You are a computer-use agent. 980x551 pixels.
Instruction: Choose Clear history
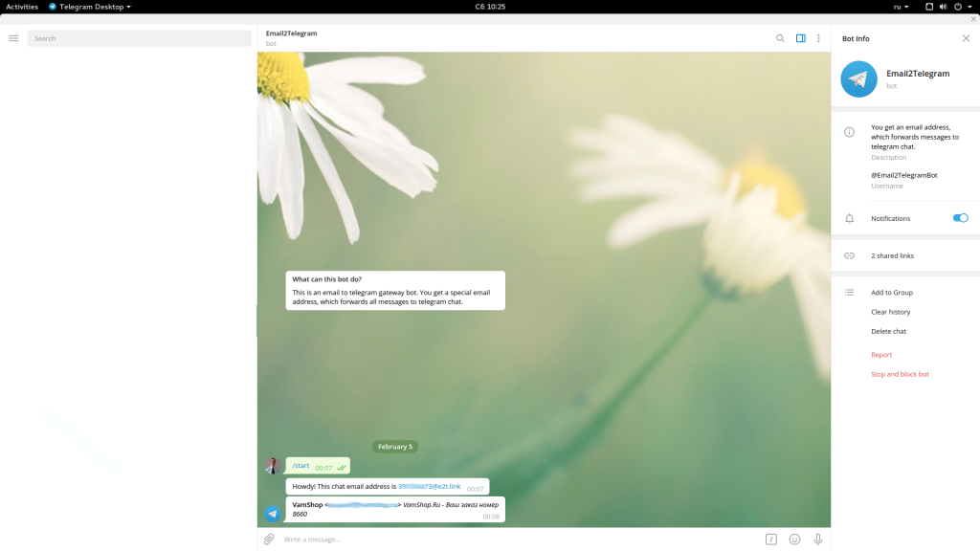click(891, 312)
